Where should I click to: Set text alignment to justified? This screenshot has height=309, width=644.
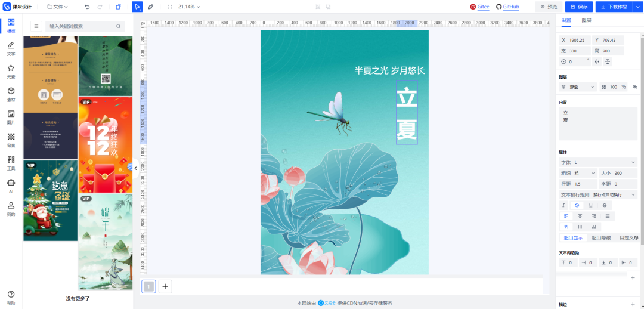click(608, 216)
